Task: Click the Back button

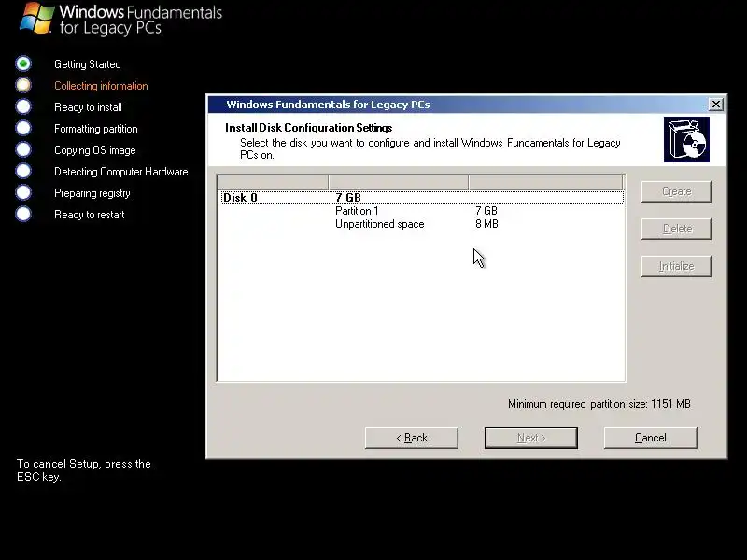Action: (x=412, y=438)
